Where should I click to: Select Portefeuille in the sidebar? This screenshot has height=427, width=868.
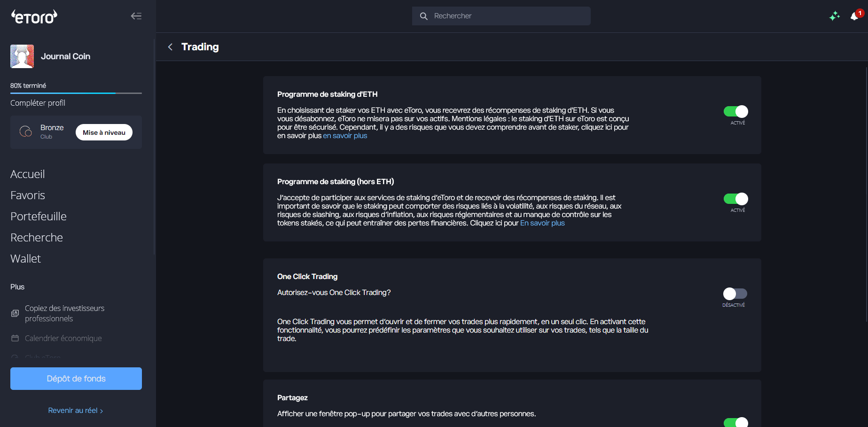pyautogui.click(x=38, y=216)
